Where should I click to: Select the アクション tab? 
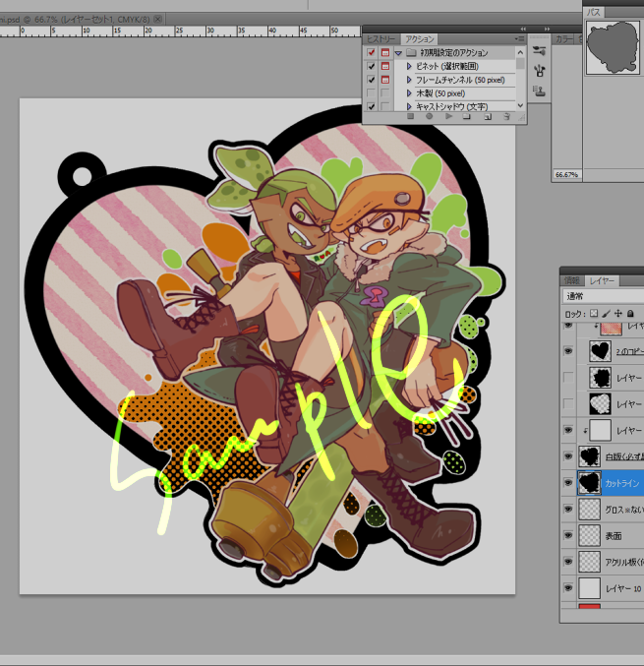tap(419, 39)
